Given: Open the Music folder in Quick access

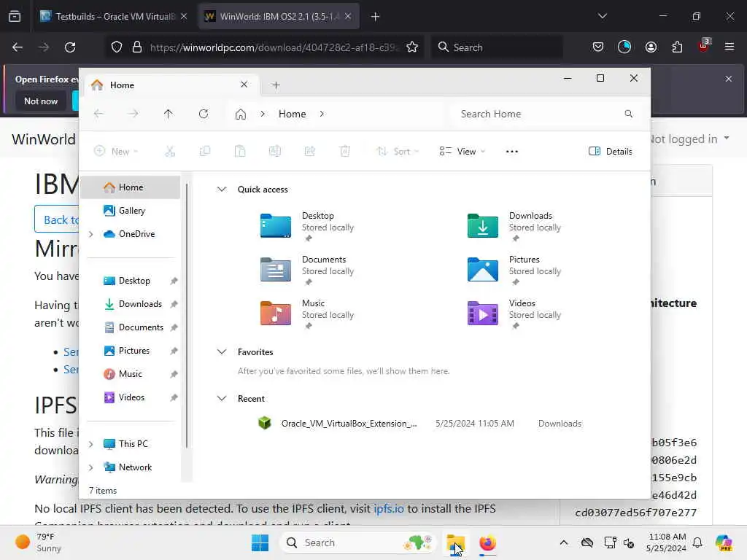Looking at the screenshot, I should click(x=308, y=314).
